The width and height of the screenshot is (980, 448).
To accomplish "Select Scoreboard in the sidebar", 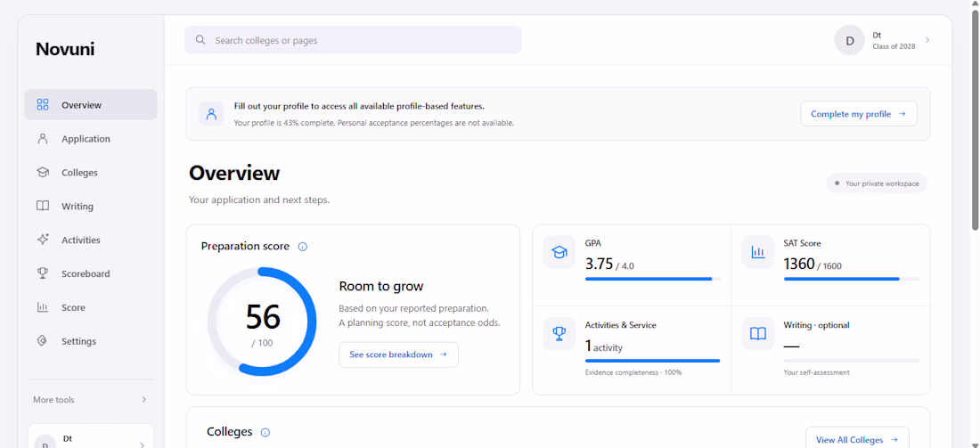I will tap(91, 273).
